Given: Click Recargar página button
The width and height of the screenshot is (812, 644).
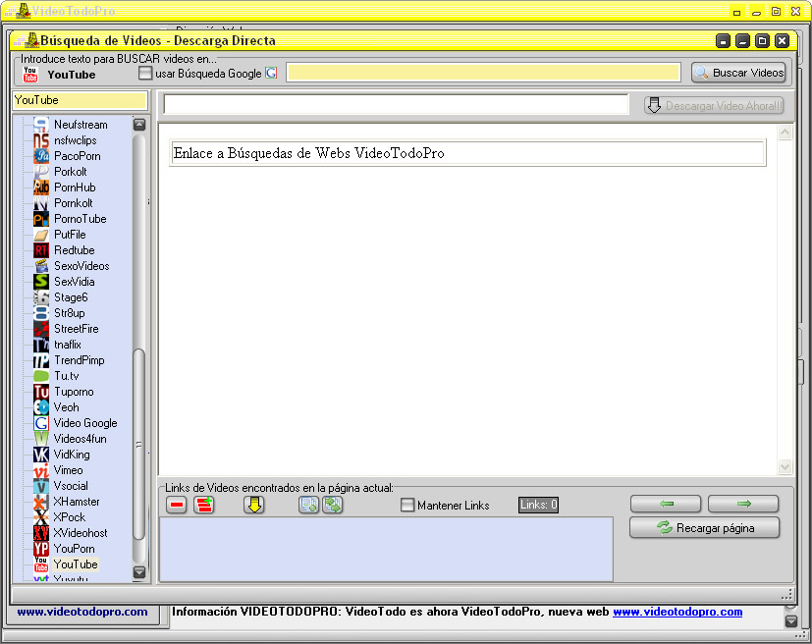Looking at the screenshot, I should (x=705, y=528).
